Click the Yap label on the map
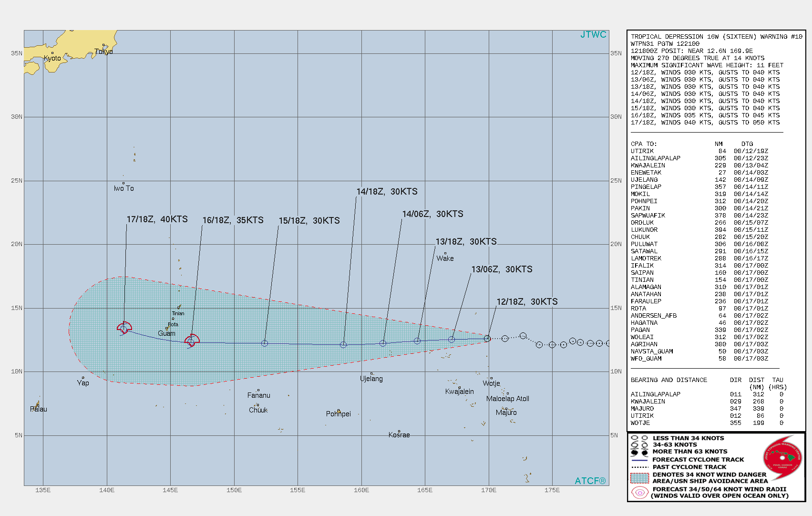Image resolution: width=812 pixels, height=516 pixels. [83, 383]
